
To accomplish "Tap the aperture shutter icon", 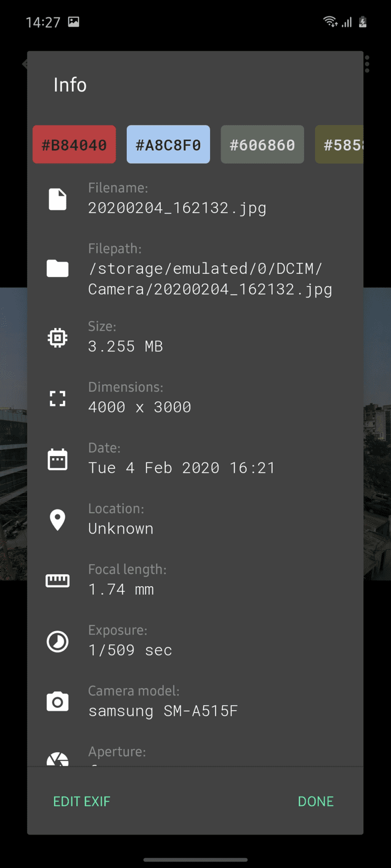I will [58, 759].
